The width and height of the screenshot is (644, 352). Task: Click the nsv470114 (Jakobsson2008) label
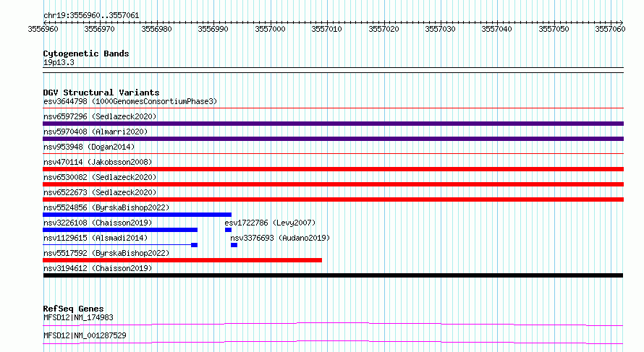(x=98, y=162)
